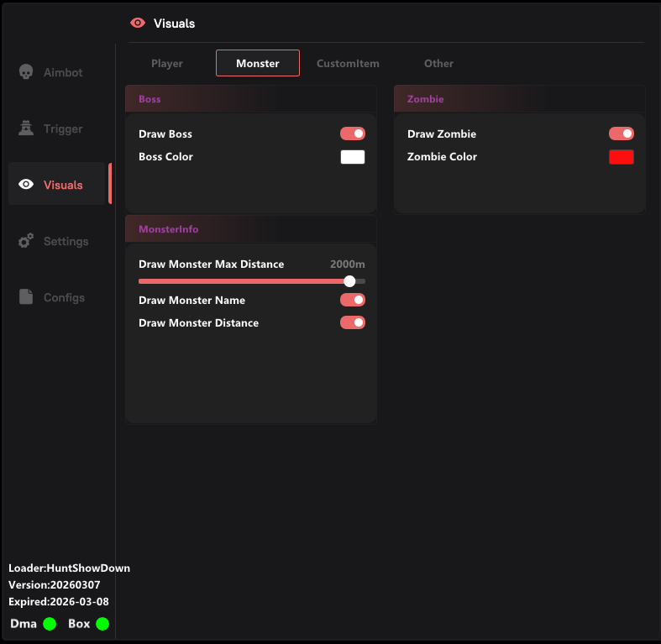Click the red eye icon in header

point(138,24)
